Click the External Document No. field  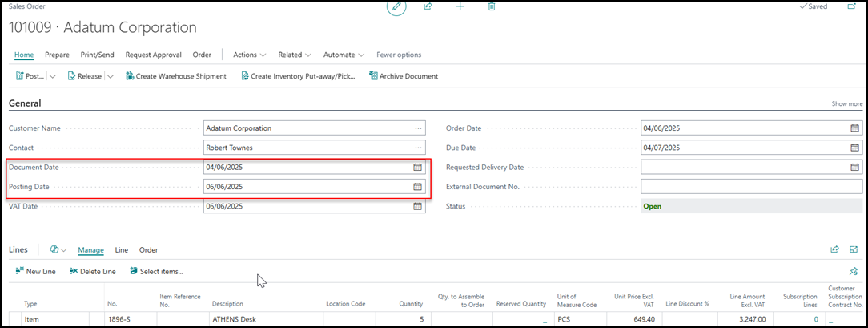click(751, 187)
